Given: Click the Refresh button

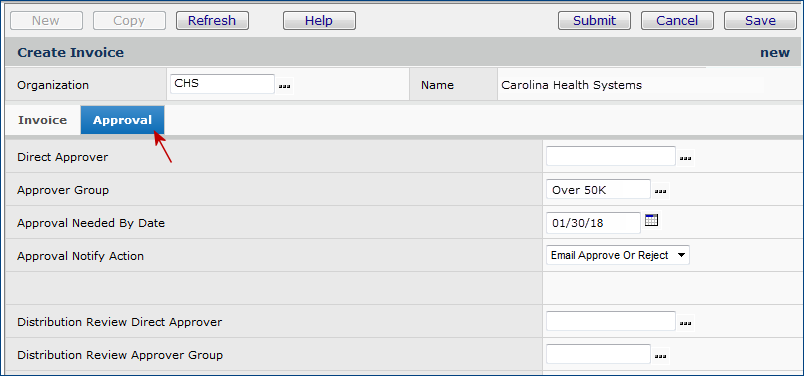Looking at the screenshot, I should [x=212, y=21].
